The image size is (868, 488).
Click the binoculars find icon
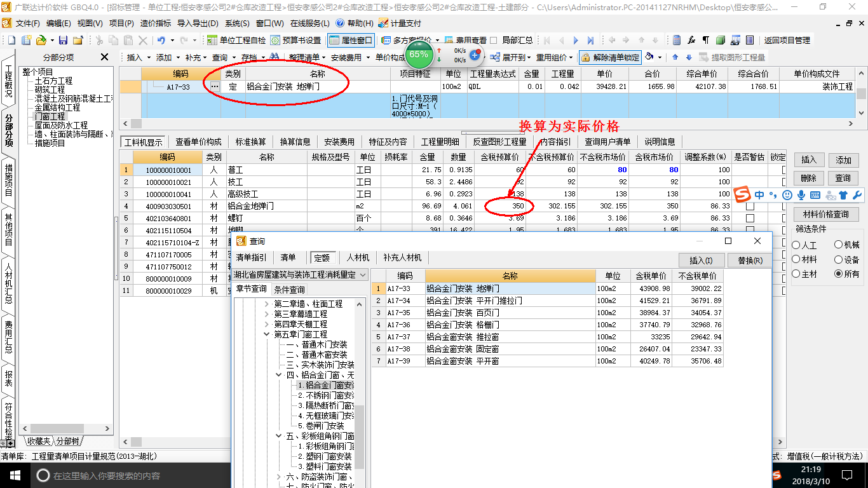tap(275, 57)
